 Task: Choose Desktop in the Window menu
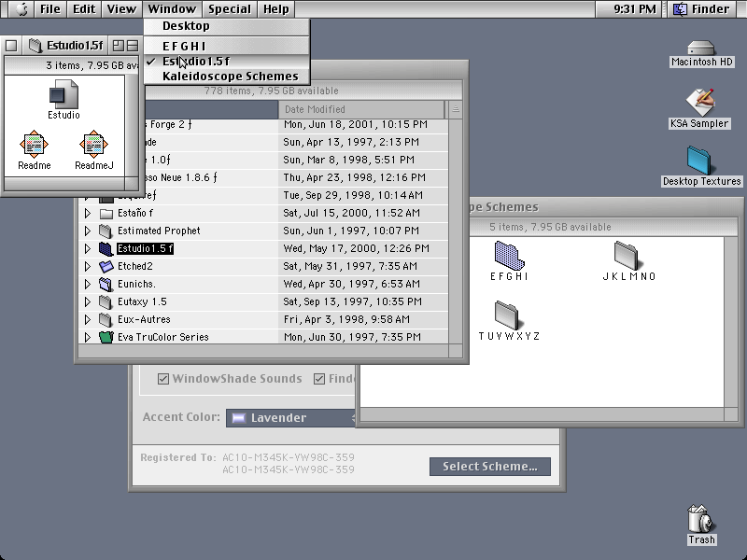coord(227,26)
